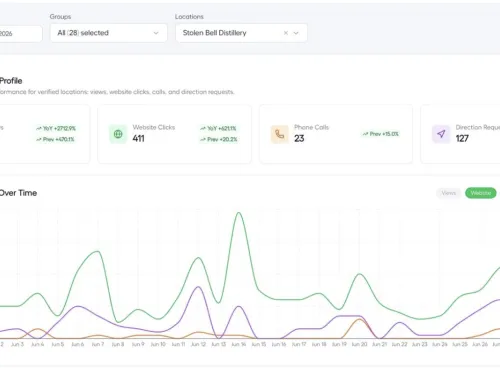Clear the Stolen Bell Distillery selection
Viewport: 500px width, 375px height.
tap(286, 33)
